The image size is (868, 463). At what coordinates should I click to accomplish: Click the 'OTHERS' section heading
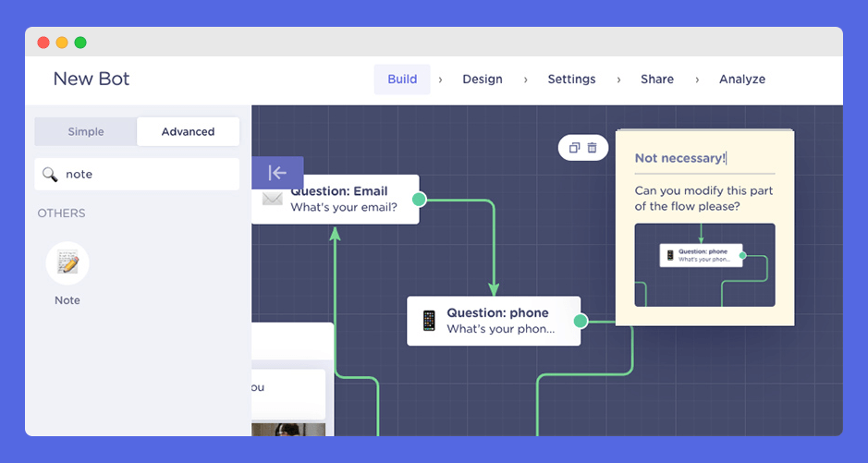click(x=61, y=213)
